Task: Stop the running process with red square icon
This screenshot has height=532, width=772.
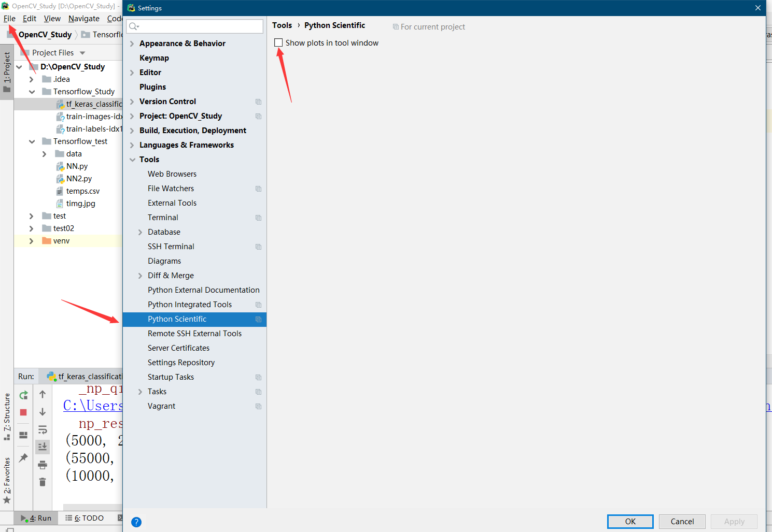Action: [23, 412]
